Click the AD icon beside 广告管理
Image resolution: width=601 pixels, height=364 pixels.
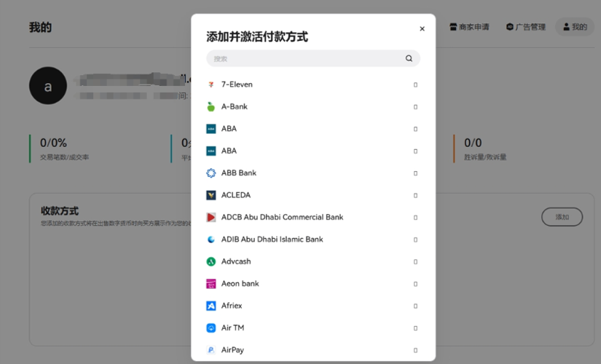click(509, 27)
